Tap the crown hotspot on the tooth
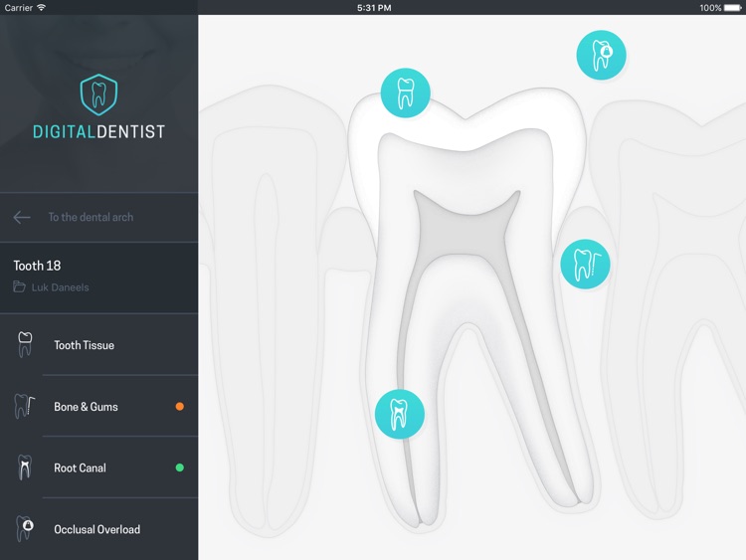Image resolution: width=746 pixels, height=560 pixels. pyautogui.click(x=406, y=93)
